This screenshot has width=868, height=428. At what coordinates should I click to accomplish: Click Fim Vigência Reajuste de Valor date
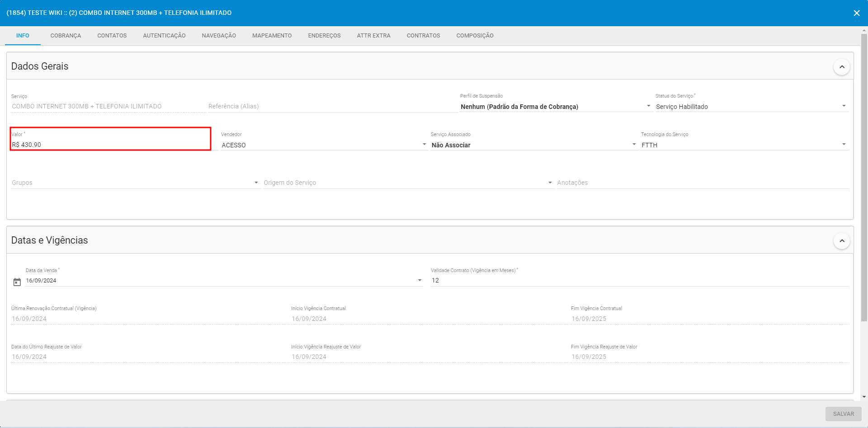point(710,357)
